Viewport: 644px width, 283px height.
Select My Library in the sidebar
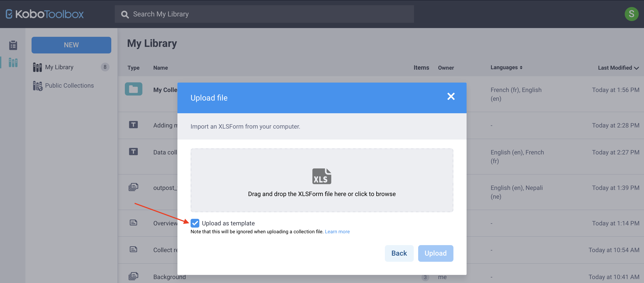(x=59, y=67)
